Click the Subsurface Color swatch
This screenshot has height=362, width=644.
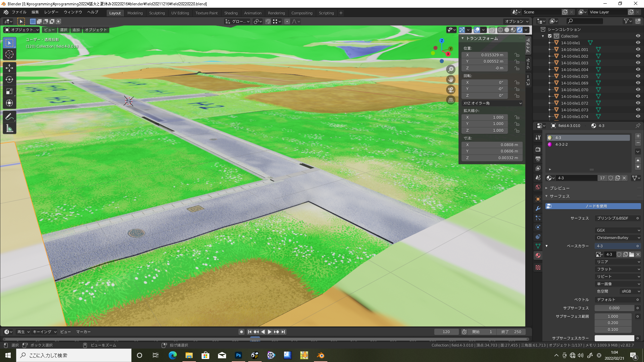pyautogui.click(x=614, y=338)
